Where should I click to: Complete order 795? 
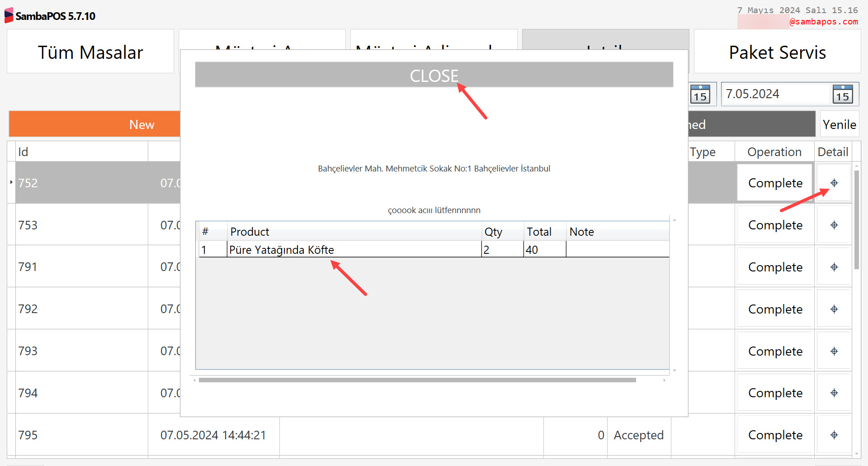coord(775,435)
